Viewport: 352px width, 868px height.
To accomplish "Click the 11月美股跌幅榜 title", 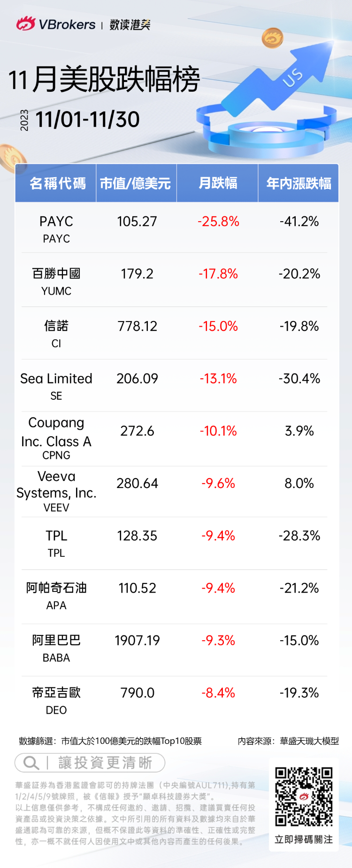I will (x=104, y=79).
